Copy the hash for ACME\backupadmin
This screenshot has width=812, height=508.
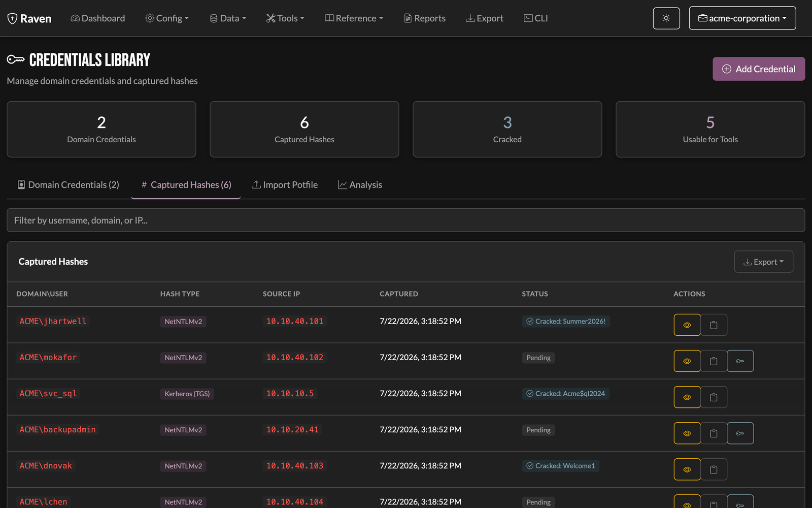coord(714,433)
